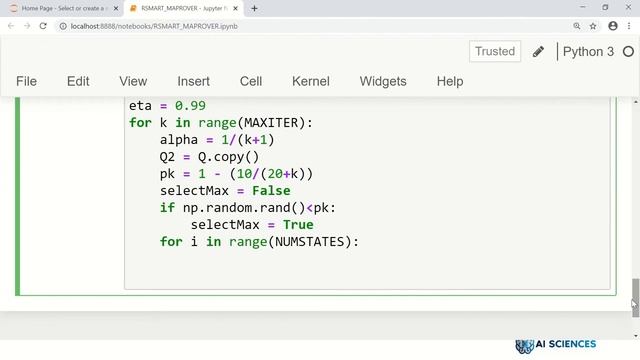Open the Widgets menu
This screenshot has width=640, height=360.
pyautogui.click(x=383, y=81)
